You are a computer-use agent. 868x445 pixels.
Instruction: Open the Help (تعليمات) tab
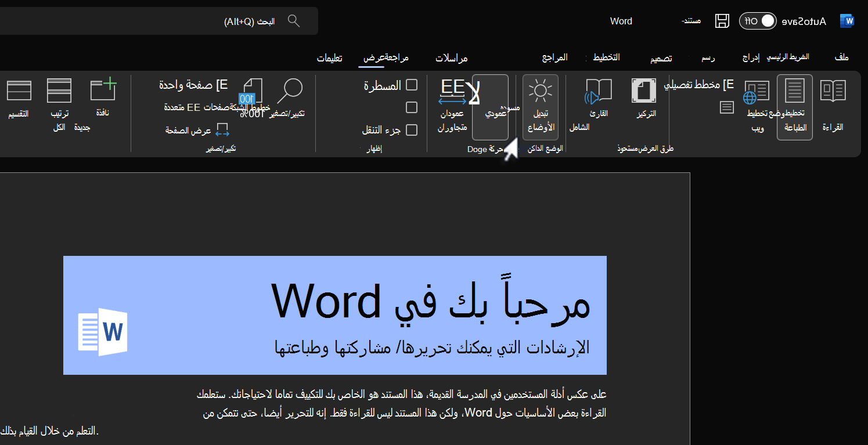[329, 58]
